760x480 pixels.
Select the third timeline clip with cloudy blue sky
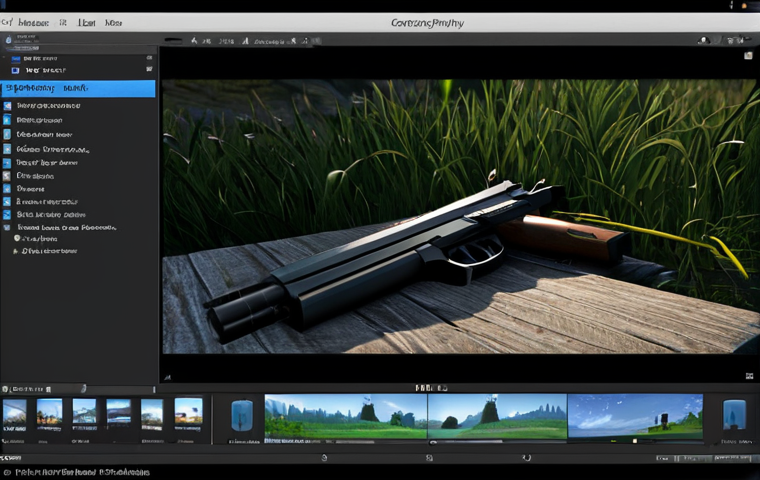click(635, 416)
